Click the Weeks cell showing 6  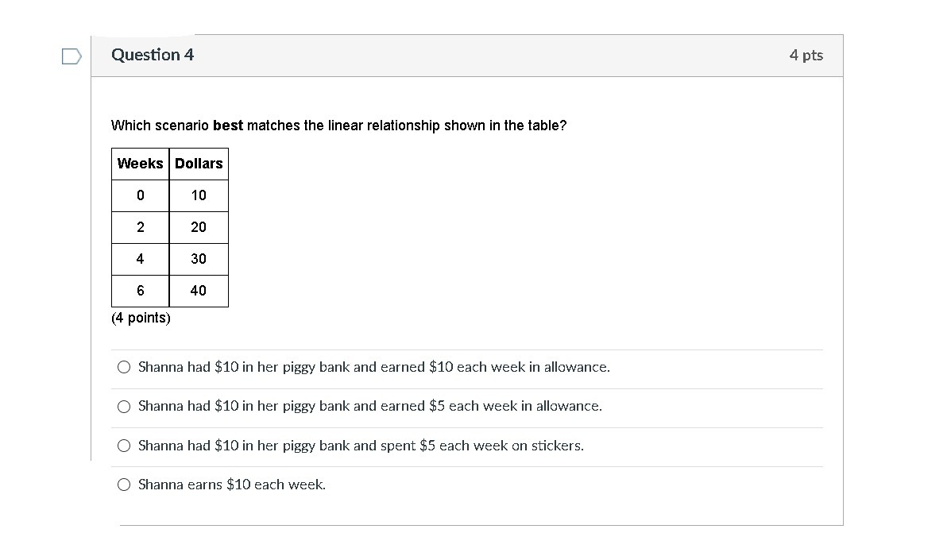point(140,291)
